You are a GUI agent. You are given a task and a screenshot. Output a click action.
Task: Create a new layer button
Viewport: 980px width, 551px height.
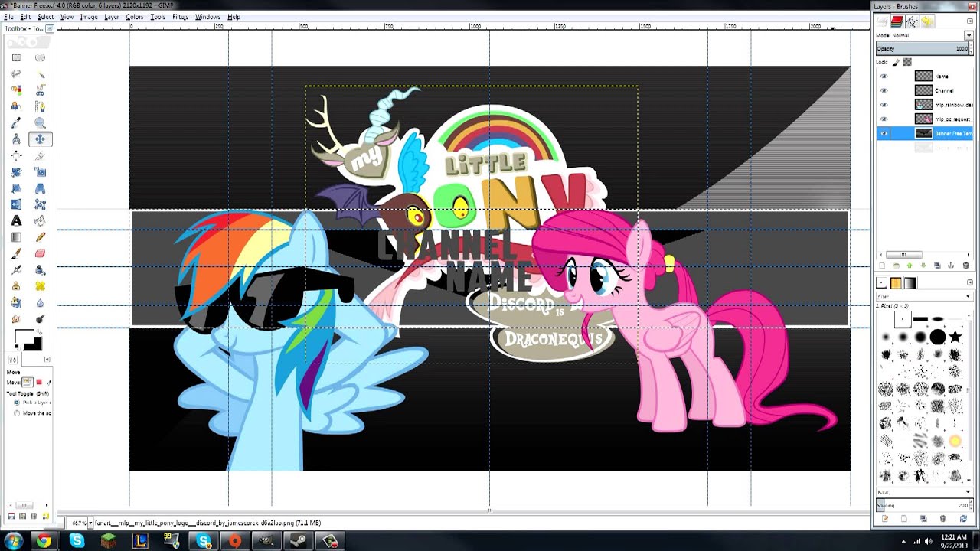click(x=882, y=266)
